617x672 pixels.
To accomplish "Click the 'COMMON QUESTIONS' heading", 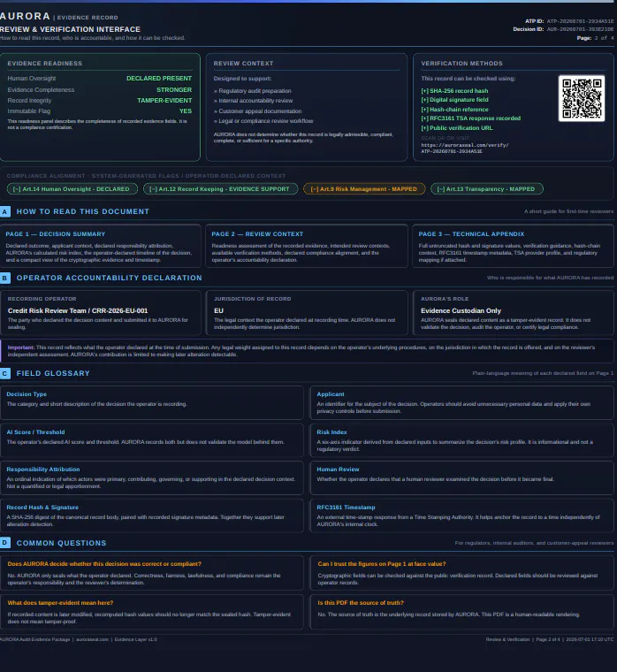I will coord(61,543).
